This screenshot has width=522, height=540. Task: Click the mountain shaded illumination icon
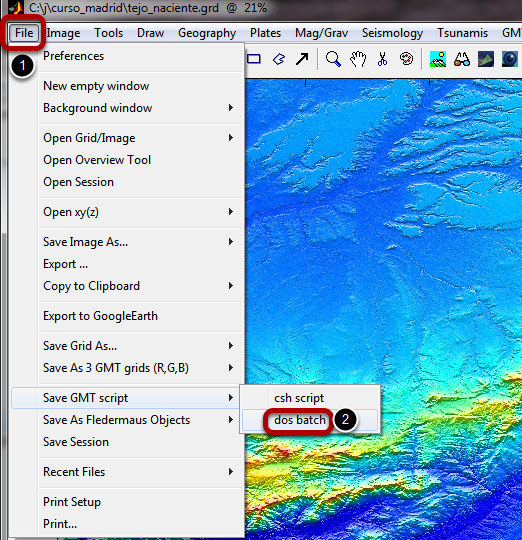438,59
